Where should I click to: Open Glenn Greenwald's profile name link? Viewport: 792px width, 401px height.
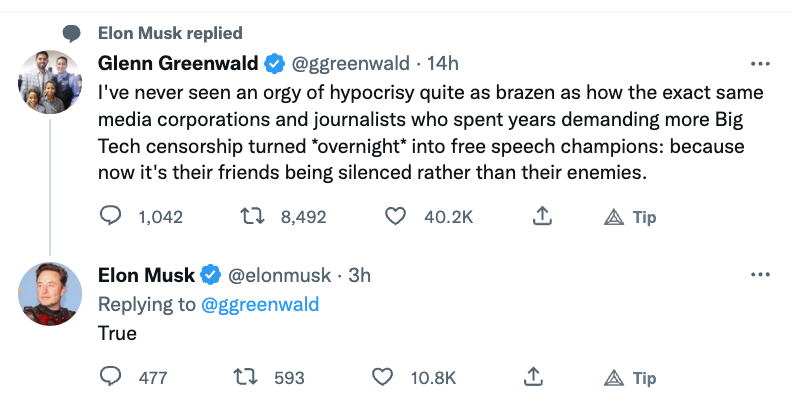[x=178, y=64]
